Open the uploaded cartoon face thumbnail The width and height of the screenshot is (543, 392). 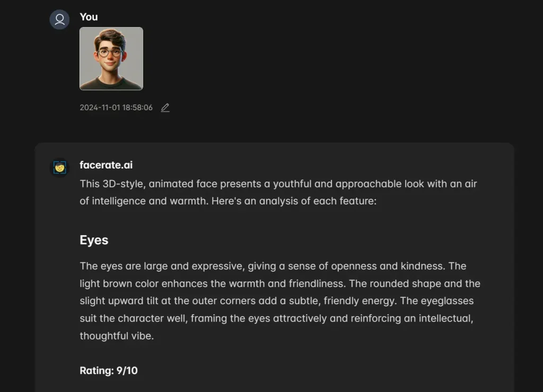pyautogui.click(x=111, y=58)
